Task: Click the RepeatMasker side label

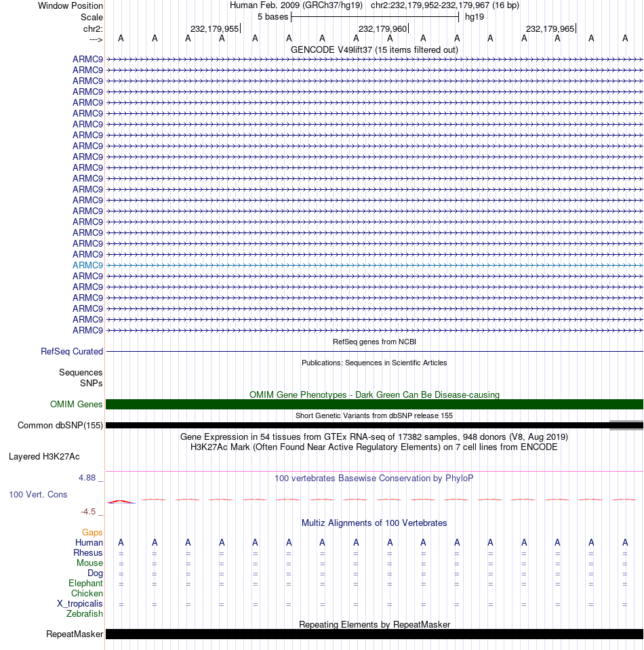Action: [75, 634]
